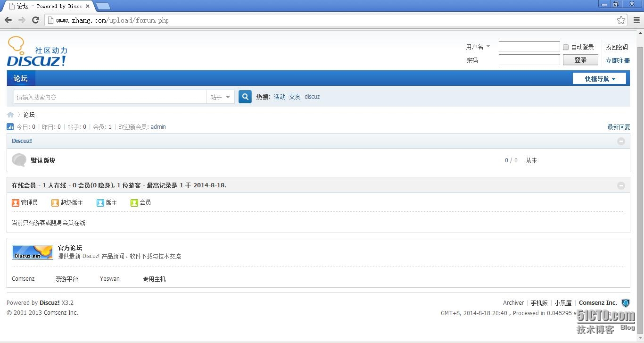Click the discuz hot search link
644x343 pixels.
point(312,97)
